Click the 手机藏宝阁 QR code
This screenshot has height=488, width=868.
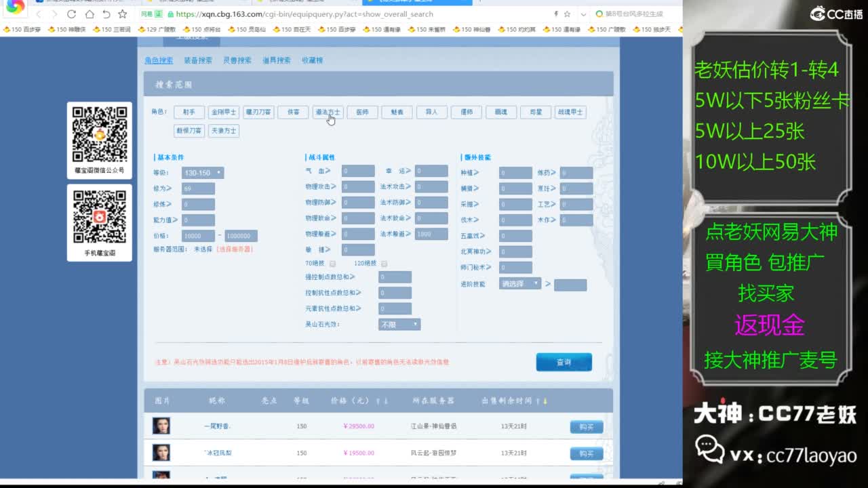100,216
